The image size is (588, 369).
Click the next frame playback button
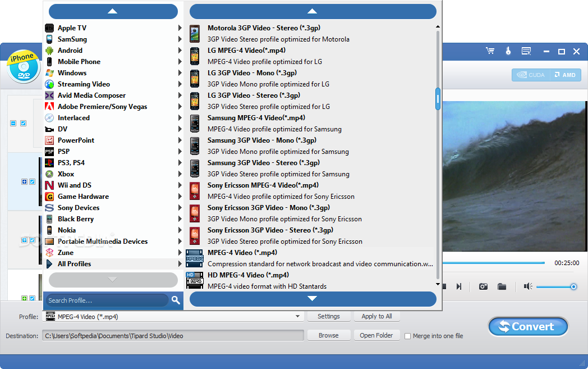coord(459,287)
